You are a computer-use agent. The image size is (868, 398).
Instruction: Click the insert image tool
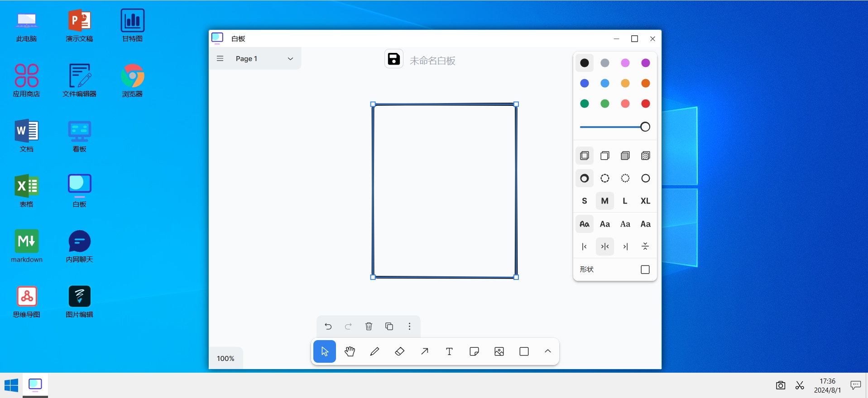pyautogui.click(x=499, y=351)
